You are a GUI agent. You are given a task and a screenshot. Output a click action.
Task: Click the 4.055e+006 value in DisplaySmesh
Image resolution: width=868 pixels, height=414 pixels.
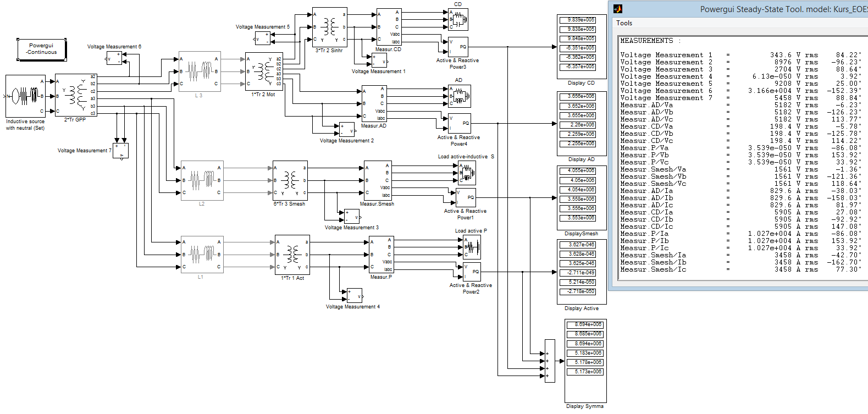click(x=578, y=170)
